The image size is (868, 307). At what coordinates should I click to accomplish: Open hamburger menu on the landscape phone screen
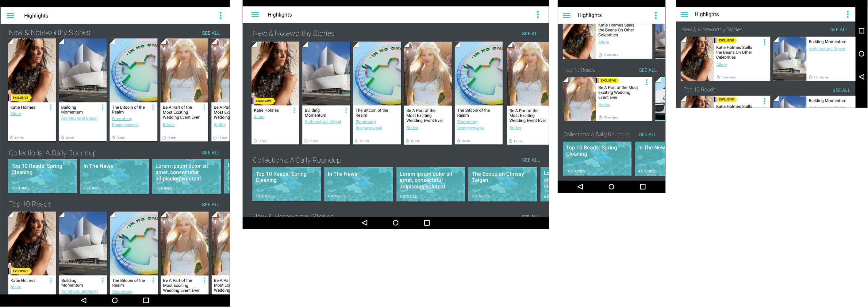684,14
